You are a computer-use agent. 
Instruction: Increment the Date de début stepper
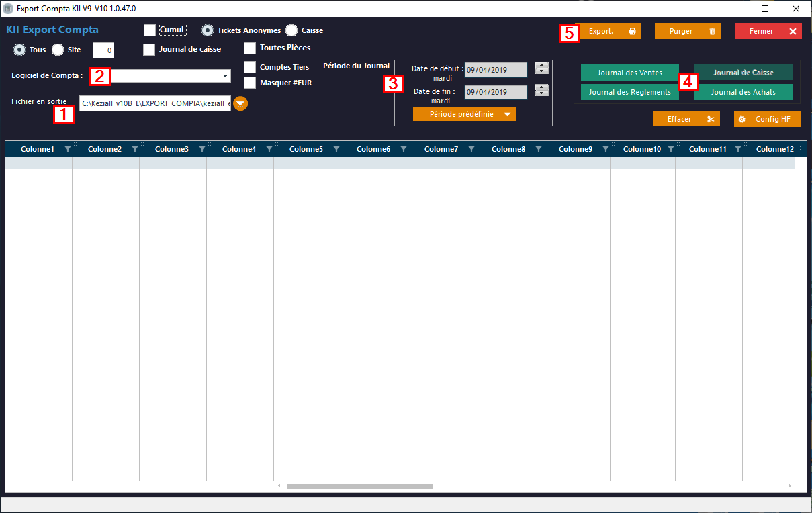coord(542,66)
